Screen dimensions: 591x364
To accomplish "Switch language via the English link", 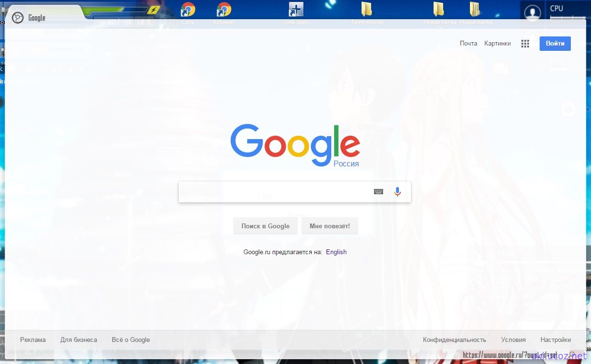I will pos(336,252).
